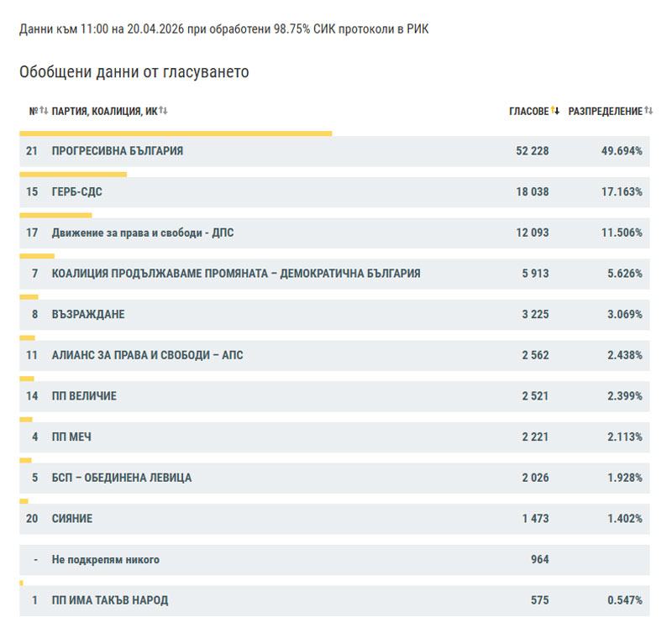Choose the ПП МЕЧ row
672x617 pixels.
pyautogui.click(x=71, y=437)
